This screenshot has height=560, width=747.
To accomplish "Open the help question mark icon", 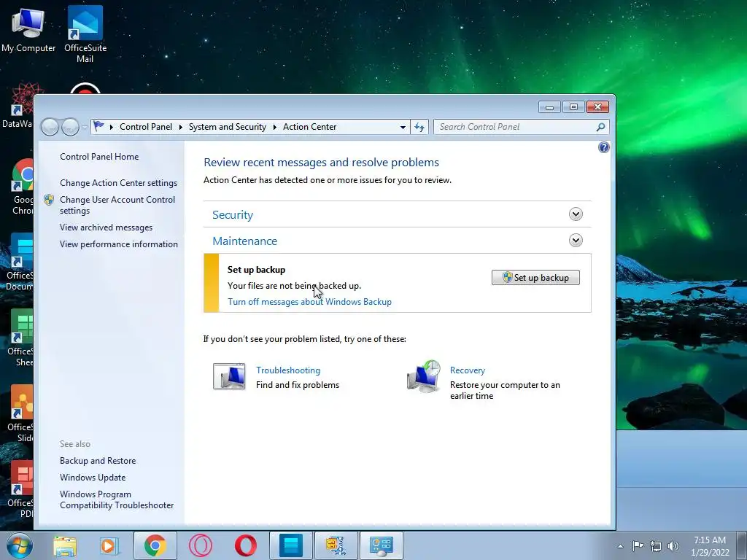I will (603, 147).
